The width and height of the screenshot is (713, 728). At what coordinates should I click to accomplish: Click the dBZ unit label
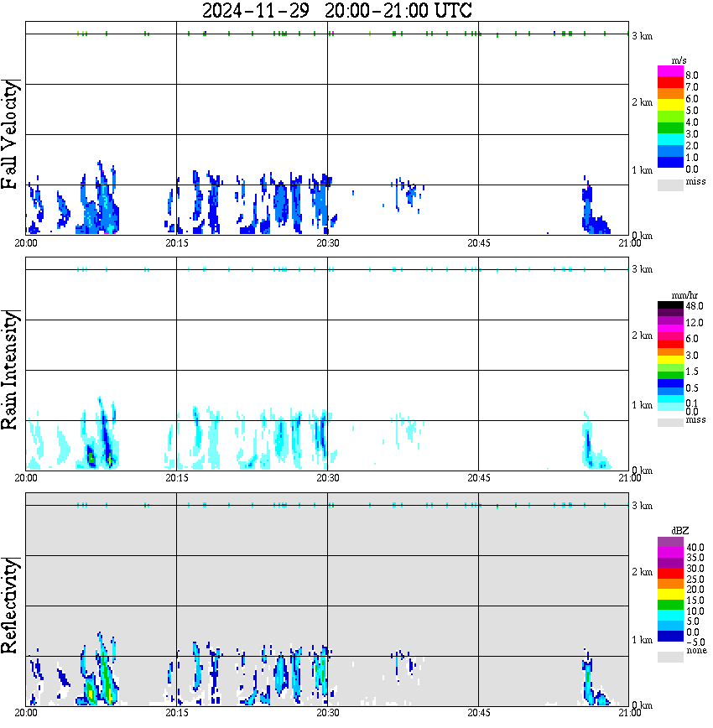pyautogui.click(x=680, y=531)
